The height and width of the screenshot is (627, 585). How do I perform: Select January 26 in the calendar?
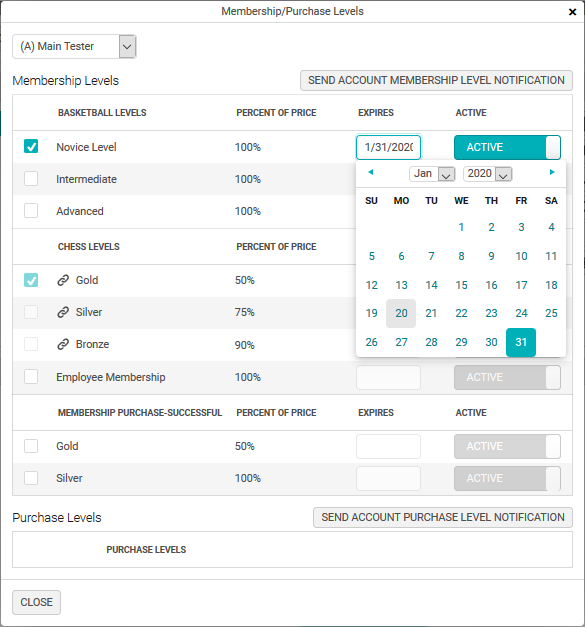[371, 342]
